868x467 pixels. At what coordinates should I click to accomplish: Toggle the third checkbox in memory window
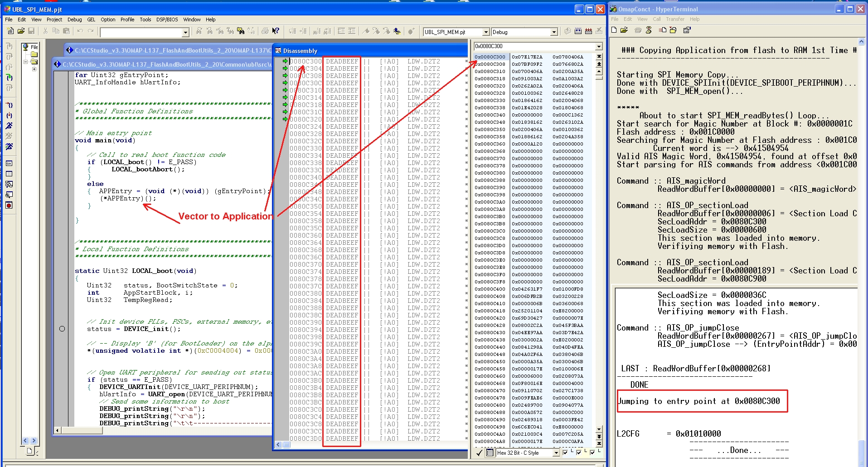point(592,452)
